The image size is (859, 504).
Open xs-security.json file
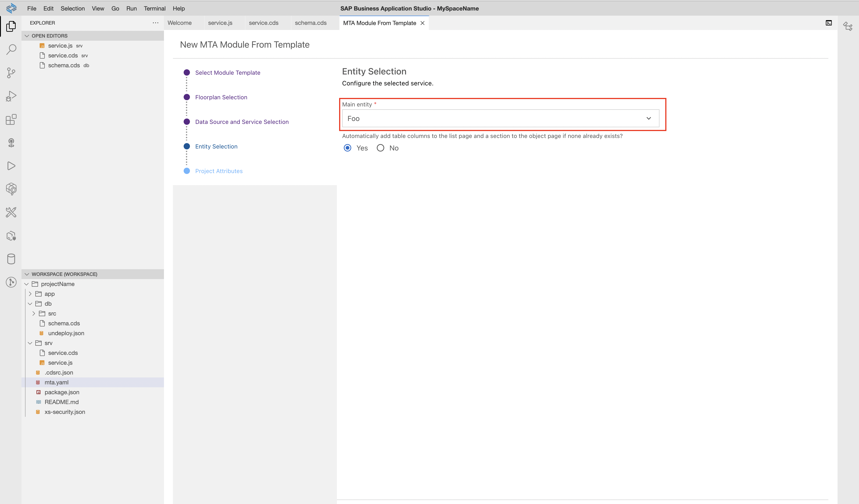[93, 412]
